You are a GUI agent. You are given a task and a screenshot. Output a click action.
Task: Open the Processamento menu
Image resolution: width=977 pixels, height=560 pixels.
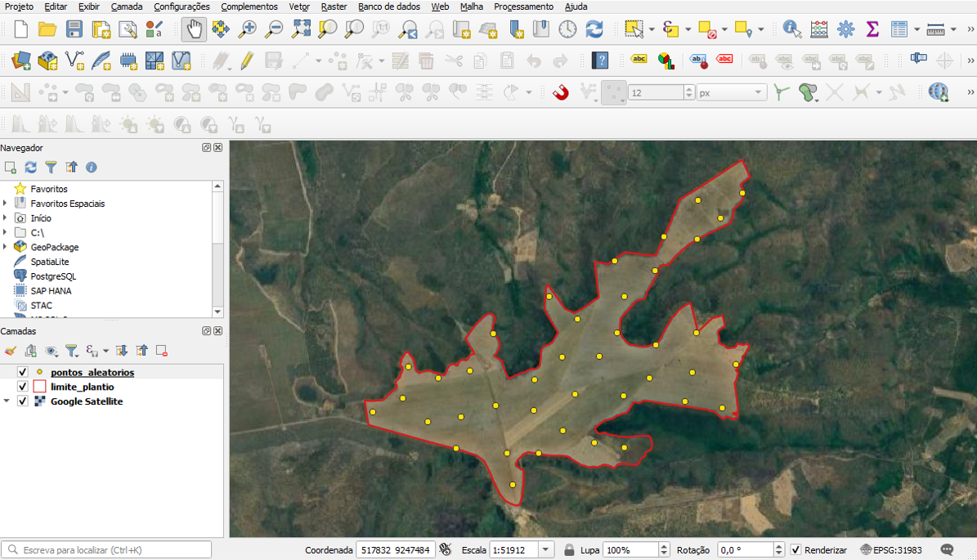[x=523, y=7]
